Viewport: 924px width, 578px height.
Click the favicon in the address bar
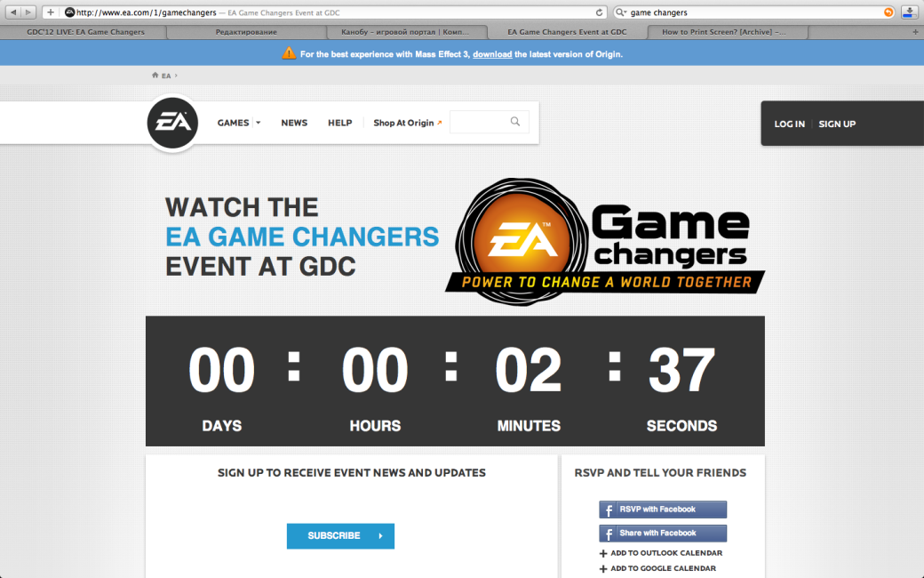(69, 12)
